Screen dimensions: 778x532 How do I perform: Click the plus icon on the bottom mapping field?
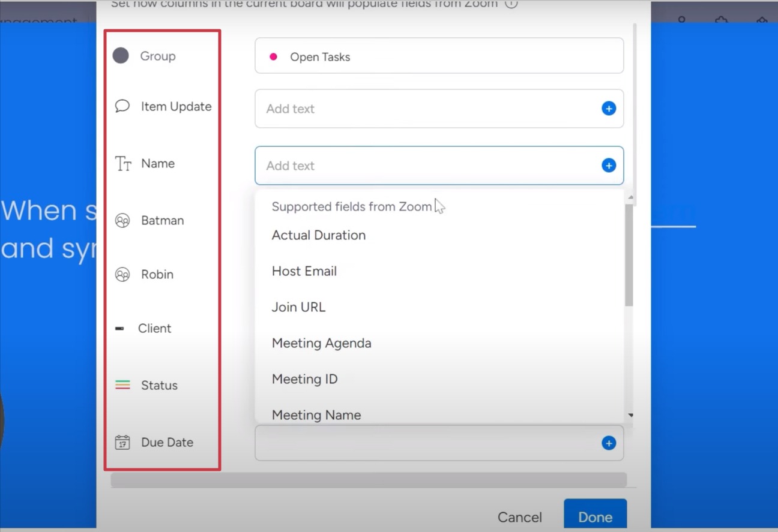coord(609,443)
